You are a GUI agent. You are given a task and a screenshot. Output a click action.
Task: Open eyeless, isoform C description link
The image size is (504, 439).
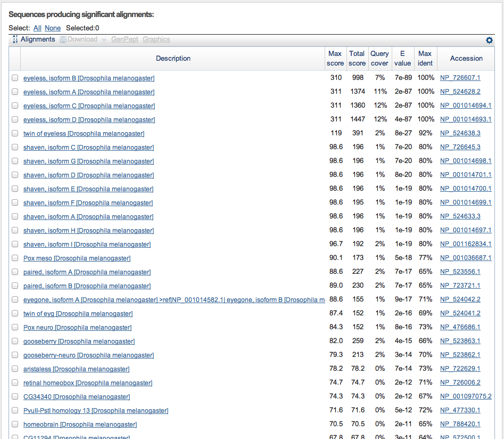[x=89, y=106]
